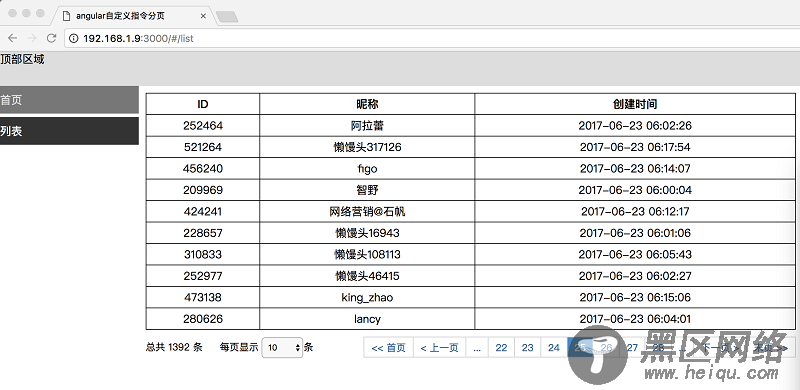
Task: Click the site info icon in address bar
Action: coord(74,38)
